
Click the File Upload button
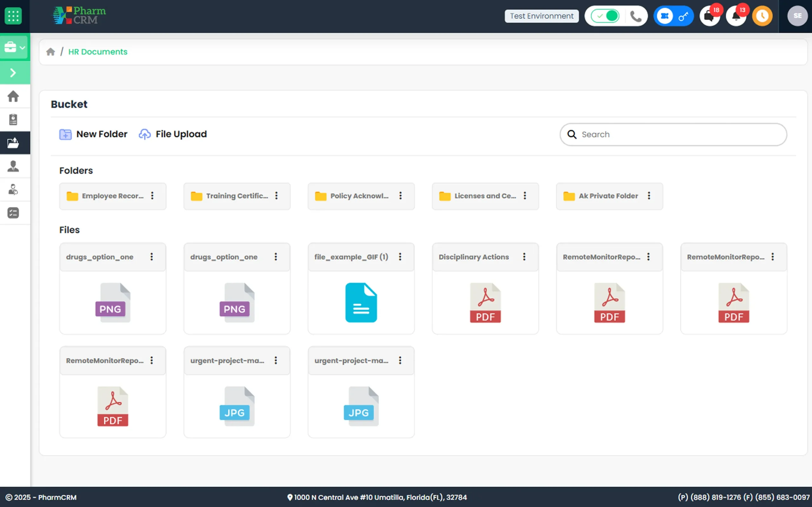(x=173, y=134)
